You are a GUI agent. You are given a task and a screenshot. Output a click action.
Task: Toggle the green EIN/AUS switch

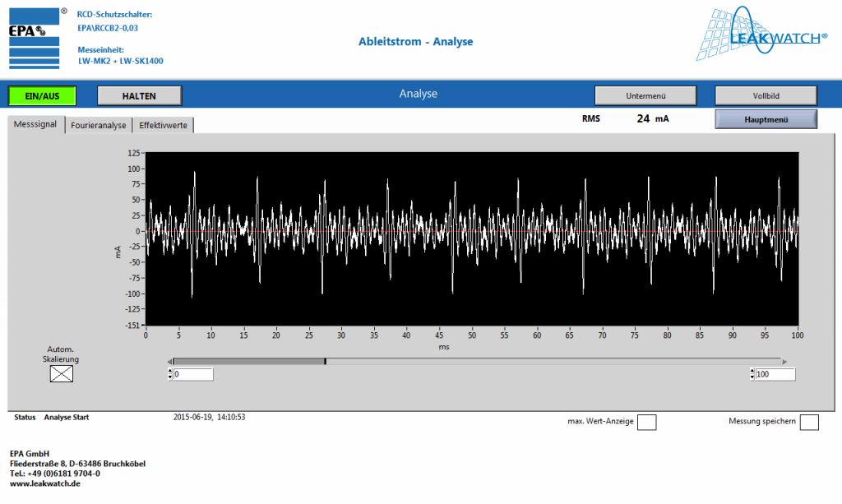pos(41,95)
